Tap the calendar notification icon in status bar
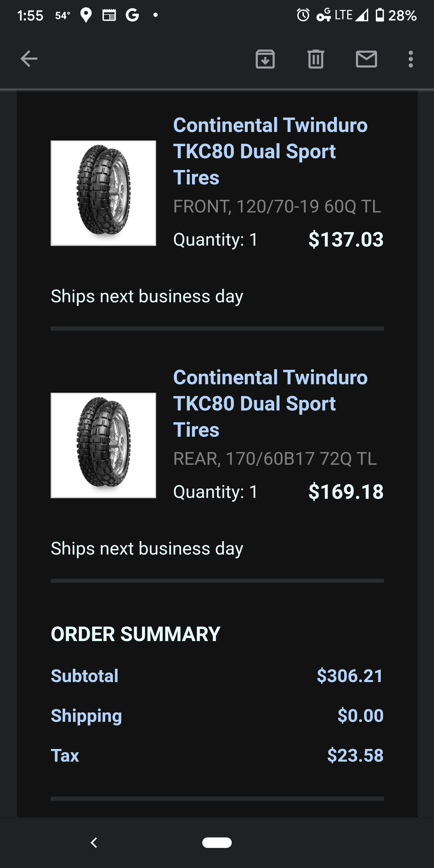The image size is (434, 868). point(109,16)
